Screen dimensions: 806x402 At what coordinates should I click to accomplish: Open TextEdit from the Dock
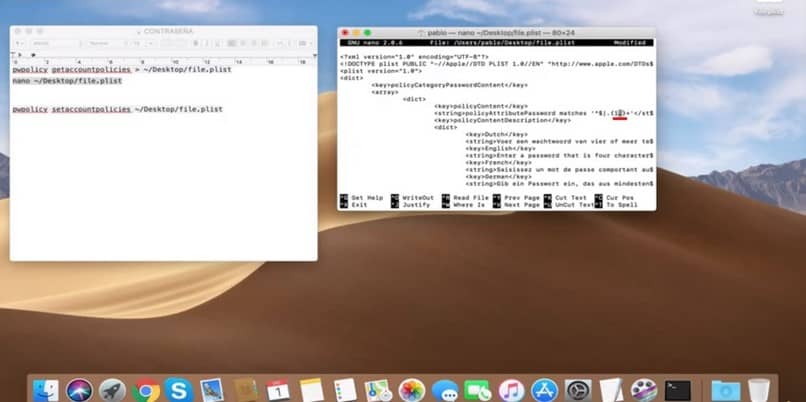pyautogui.click(x=611, y=391)
